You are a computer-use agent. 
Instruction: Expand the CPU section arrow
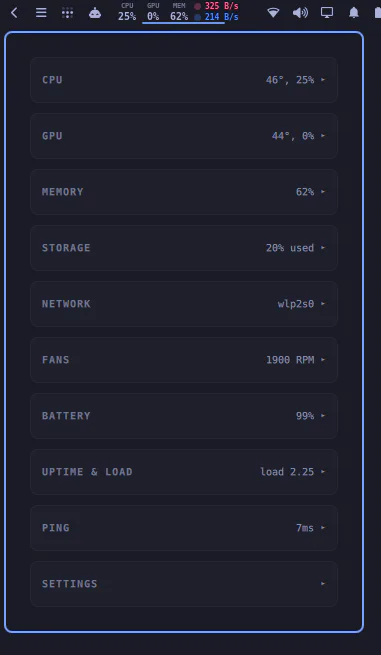(x=323, y=79)
